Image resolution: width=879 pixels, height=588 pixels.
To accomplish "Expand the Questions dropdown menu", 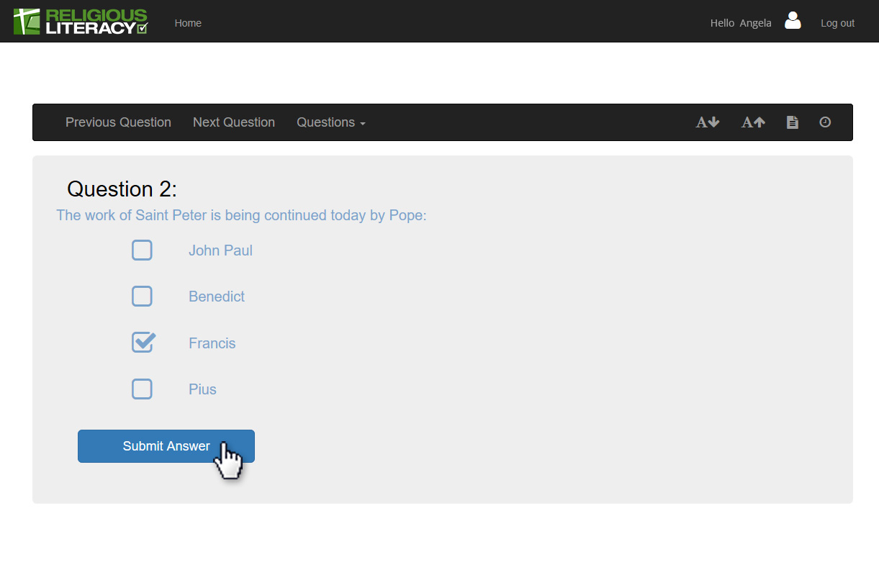I will [331, 122].
